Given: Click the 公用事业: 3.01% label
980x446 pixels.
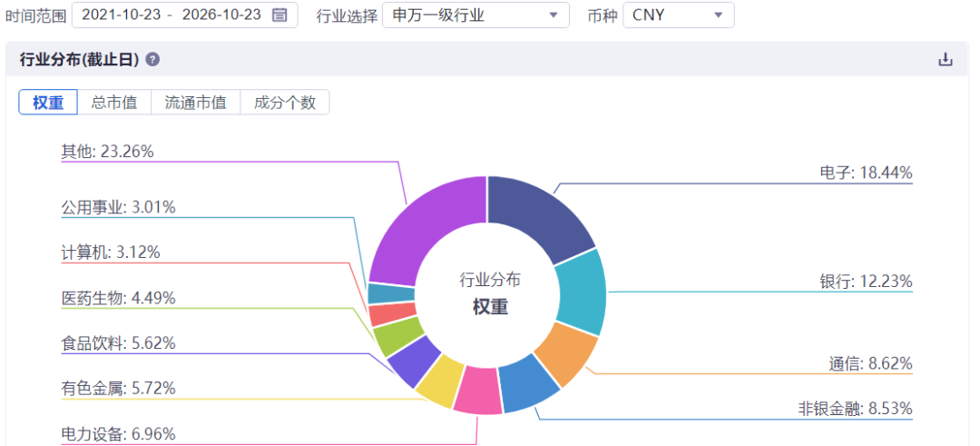Looking at the screenshot, I should coord(118,207).
